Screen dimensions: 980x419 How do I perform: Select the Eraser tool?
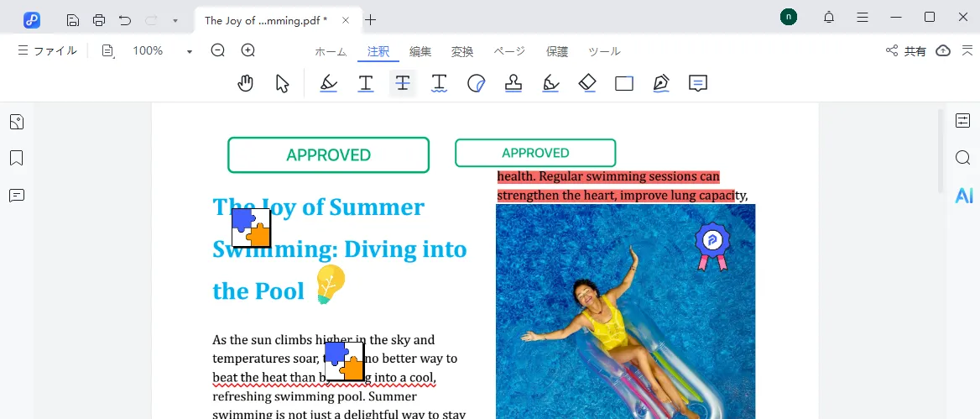click(x=587, y=83)
